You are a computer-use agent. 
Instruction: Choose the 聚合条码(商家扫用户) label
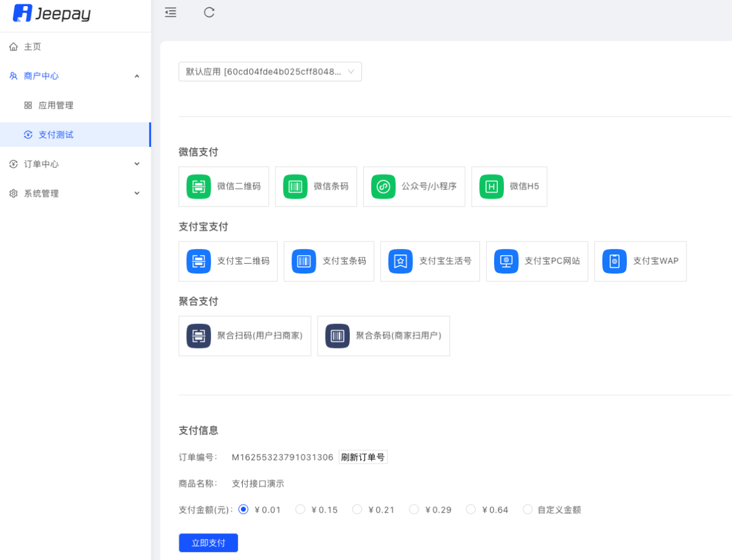pyautogui.click(x=398, y=336)
